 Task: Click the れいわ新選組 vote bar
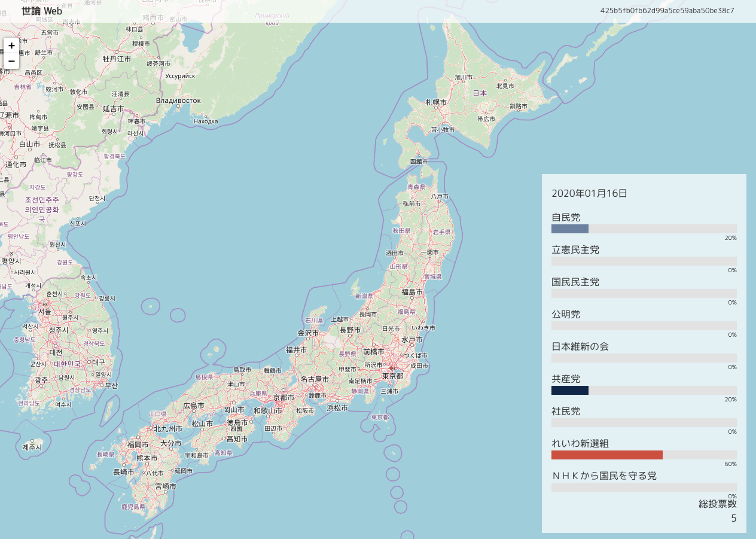pos(644,455)
